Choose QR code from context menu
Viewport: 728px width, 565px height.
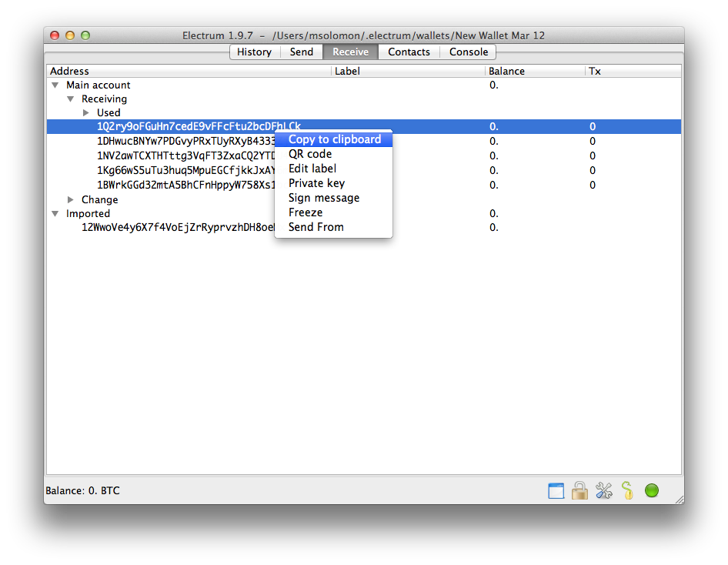(x=334, y=154)
